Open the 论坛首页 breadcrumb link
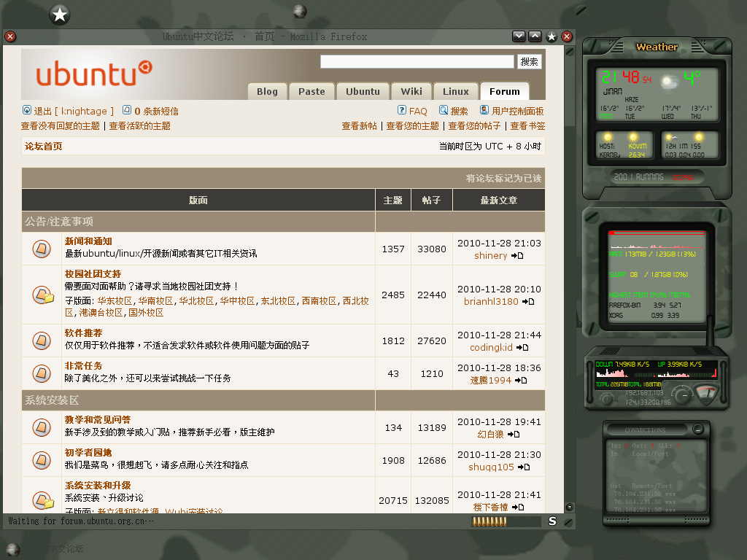 pyautogui.click(x=43, y=146)
